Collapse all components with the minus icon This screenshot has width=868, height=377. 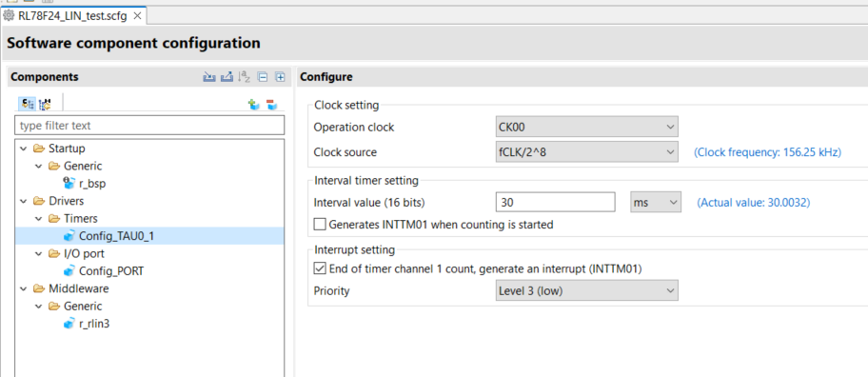click(x=263, y=77)
